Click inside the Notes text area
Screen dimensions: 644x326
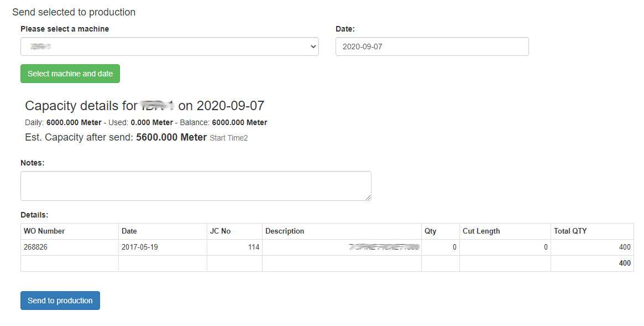click(x=195, y=185)
